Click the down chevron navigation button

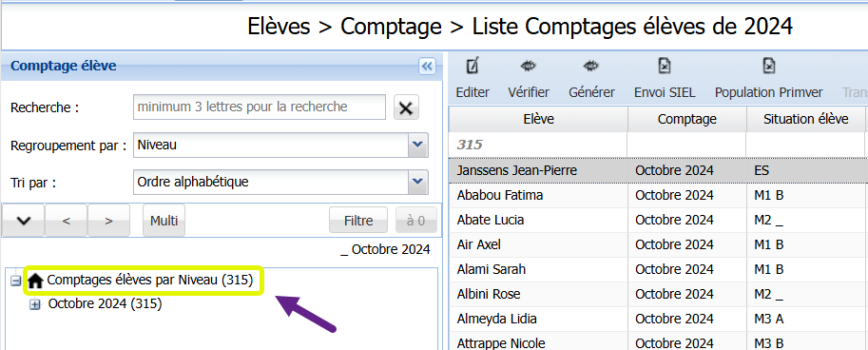[23, 221]
